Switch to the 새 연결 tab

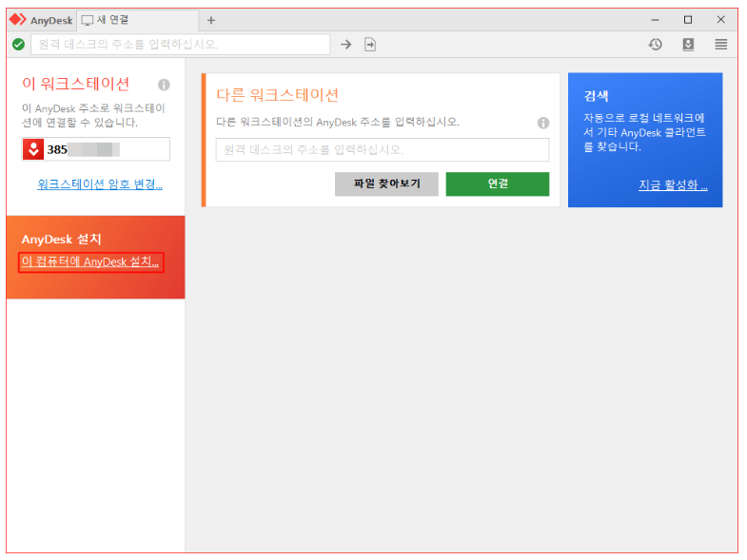click(138, 20)
